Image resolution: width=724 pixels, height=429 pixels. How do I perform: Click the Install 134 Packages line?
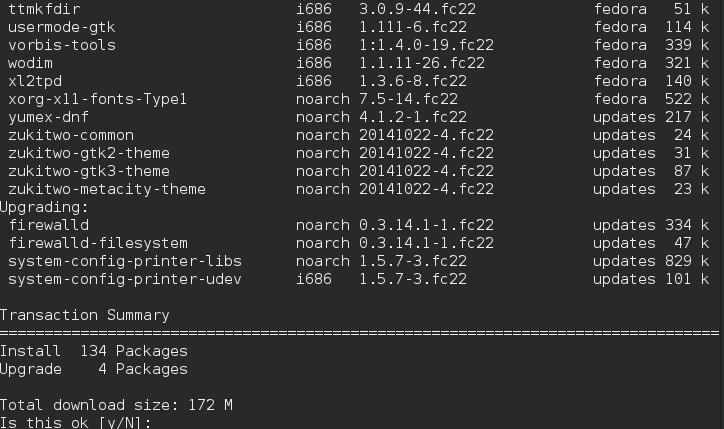point(94,351)
